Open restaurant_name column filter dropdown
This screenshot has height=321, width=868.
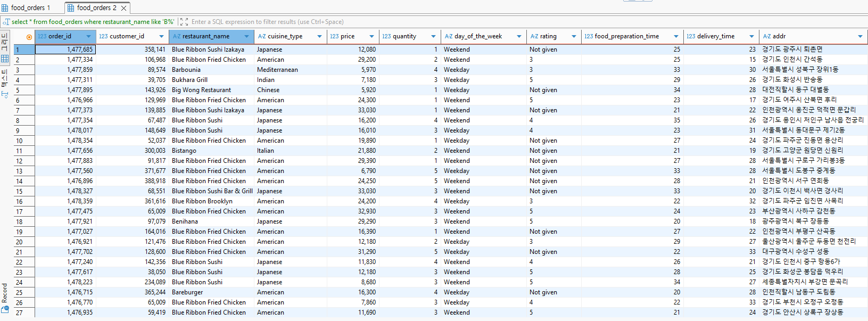pyautogui.click(x=247, y=36)
